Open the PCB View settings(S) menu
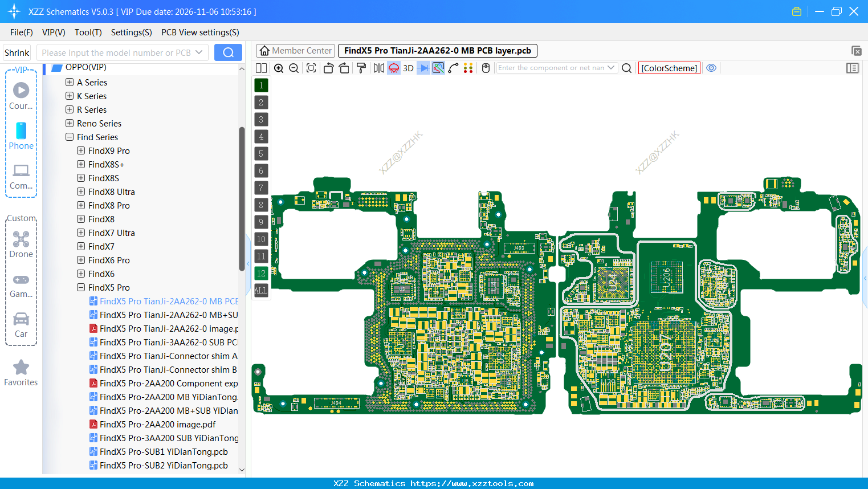 click(x=200, y=32)
